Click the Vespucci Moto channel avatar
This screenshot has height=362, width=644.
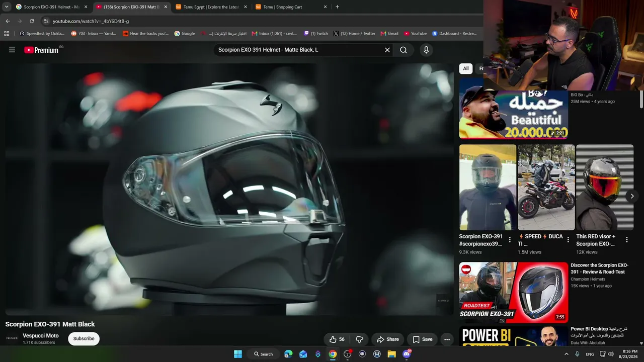tap(12, 339)
